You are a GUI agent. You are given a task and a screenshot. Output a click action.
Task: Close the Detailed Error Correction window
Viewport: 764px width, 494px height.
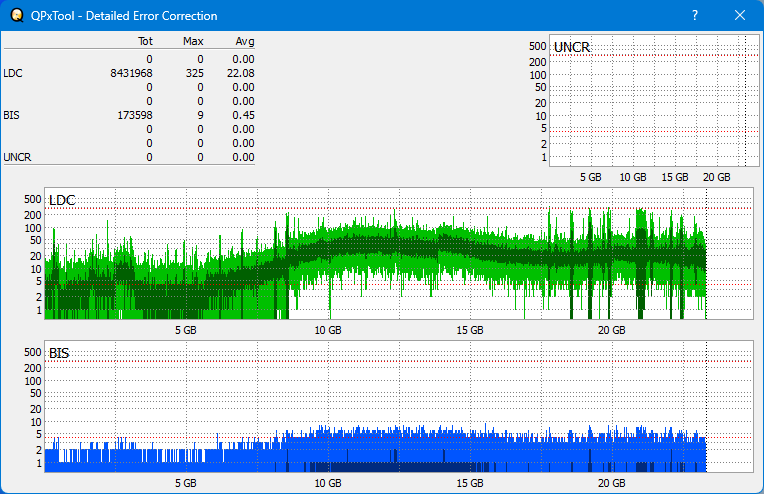(740, 16)
